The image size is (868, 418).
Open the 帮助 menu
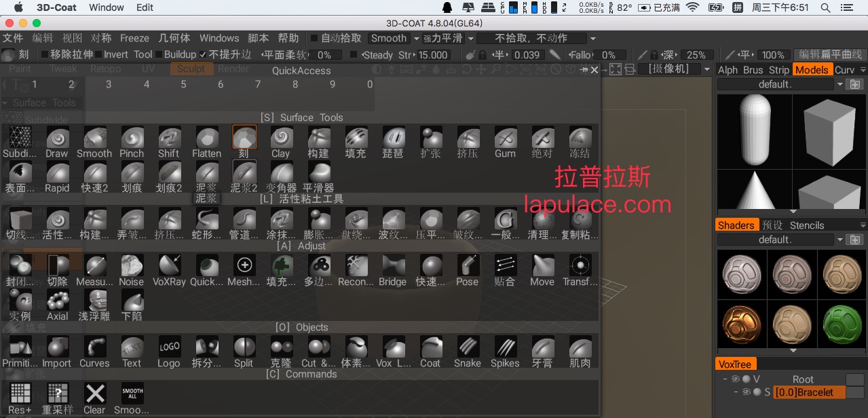pyautogui.click(x=288, y=39)
